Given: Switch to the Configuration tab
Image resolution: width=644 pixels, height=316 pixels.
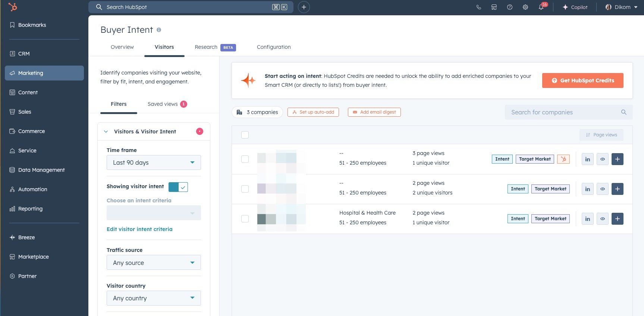Looking at the screenshot, I should point(273,47).
